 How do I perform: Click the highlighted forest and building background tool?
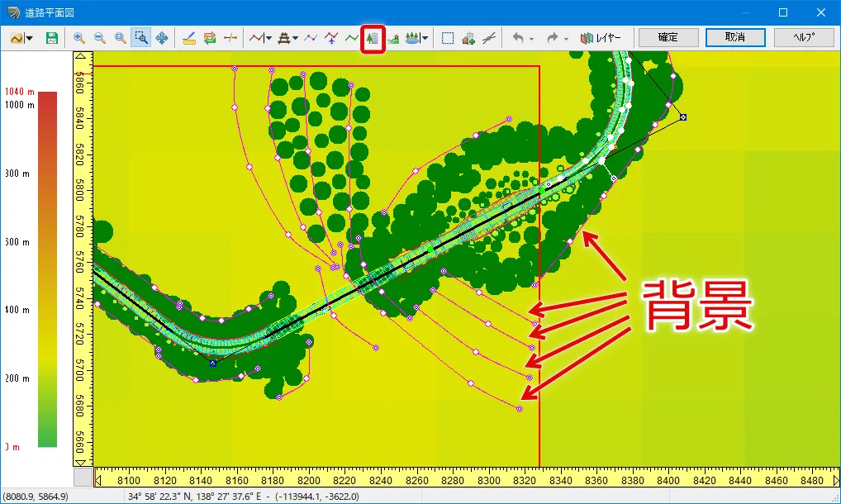coord(373,38)
